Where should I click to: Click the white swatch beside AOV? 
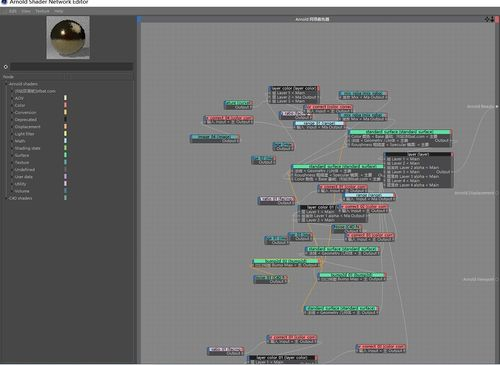click(65, 98)
